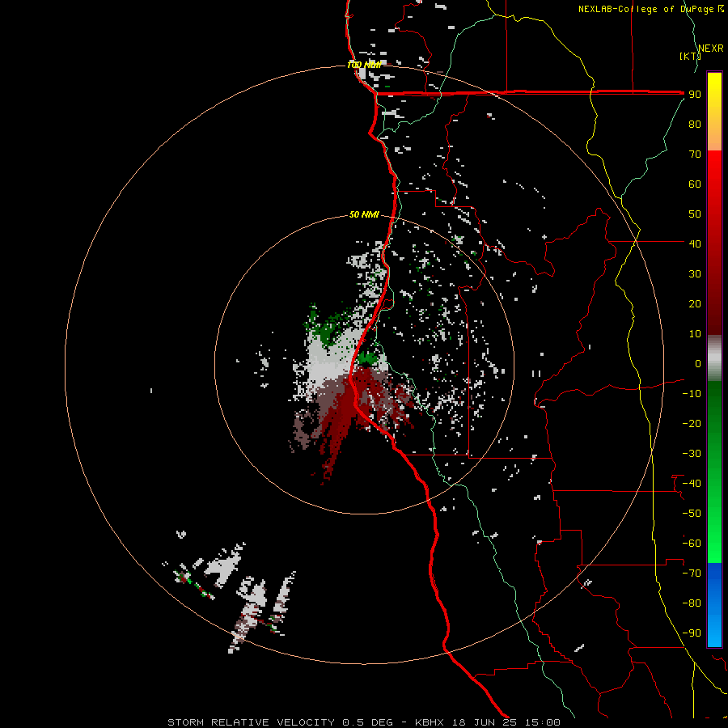Click the 0 value on velocity scale

pyautogui.click(x=698, y=363)
